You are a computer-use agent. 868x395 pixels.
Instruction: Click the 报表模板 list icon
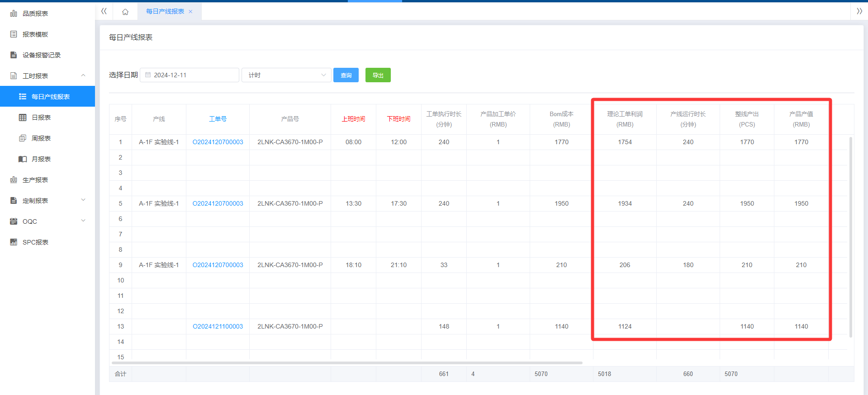coord(14,34)
